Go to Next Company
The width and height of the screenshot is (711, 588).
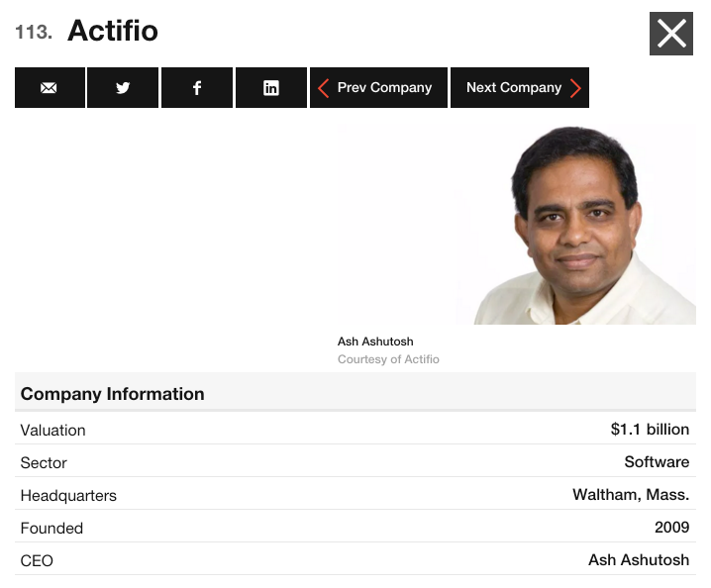(520, 87)
